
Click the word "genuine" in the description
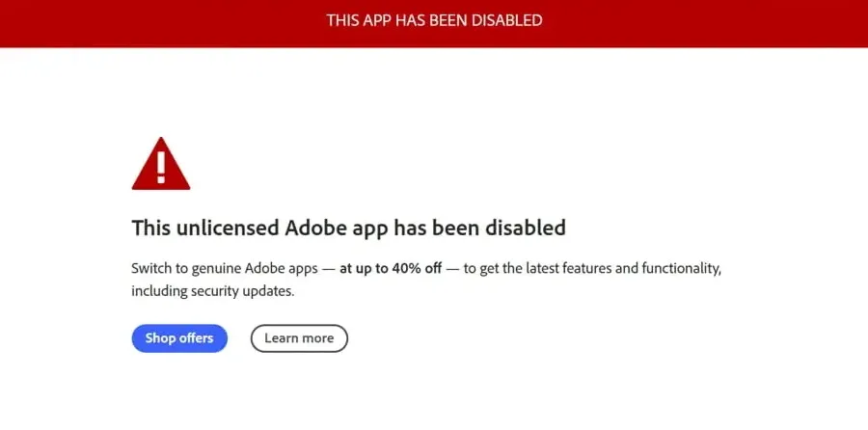click(207, 268)
